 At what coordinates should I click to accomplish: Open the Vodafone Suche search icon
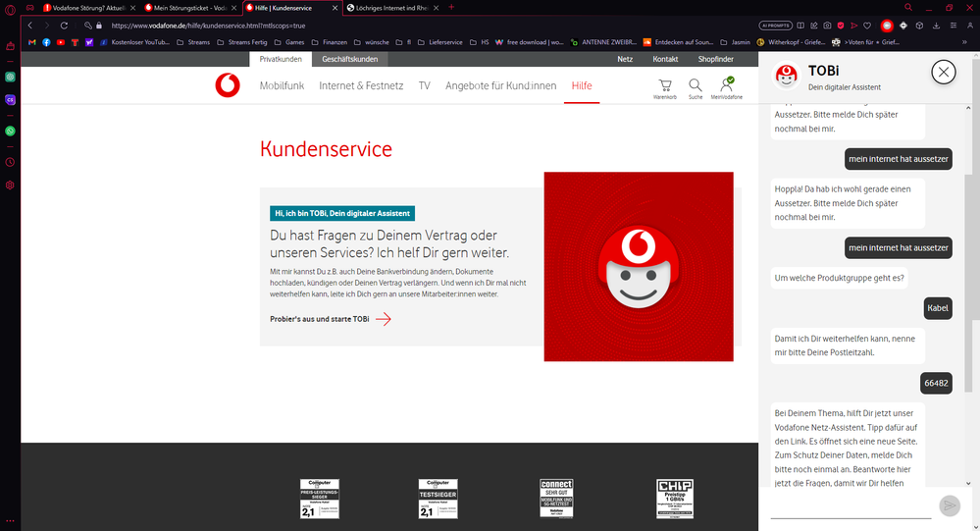695,88
